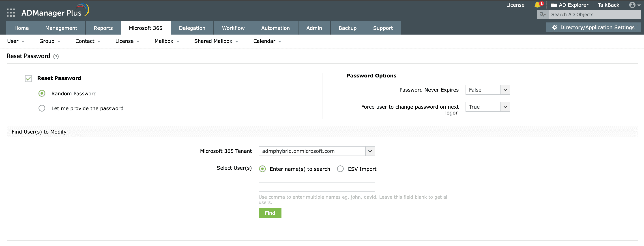This screenshot has width=644, height=246.
Task: Click the user name search field
Action: click(316, 187)
